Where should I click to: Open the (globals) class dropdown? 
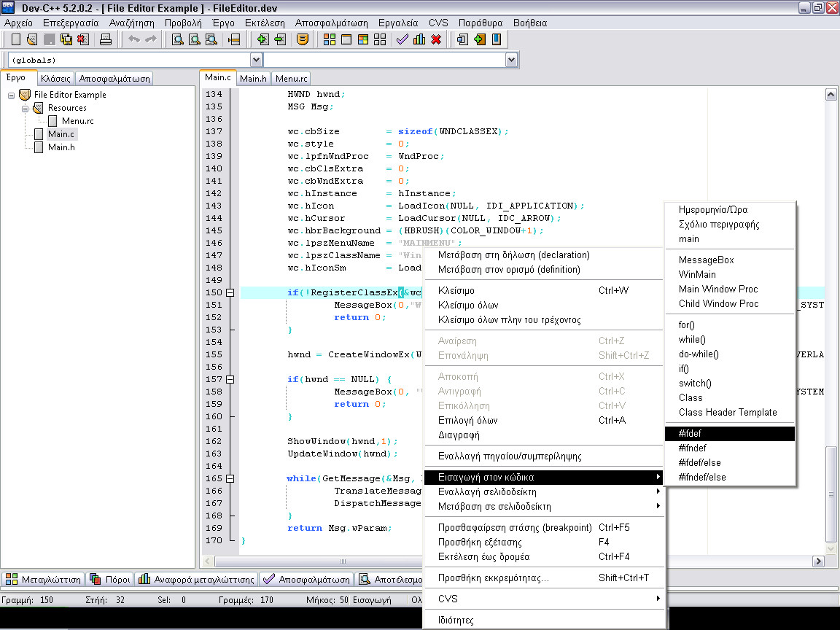click(x=255, y=60)
